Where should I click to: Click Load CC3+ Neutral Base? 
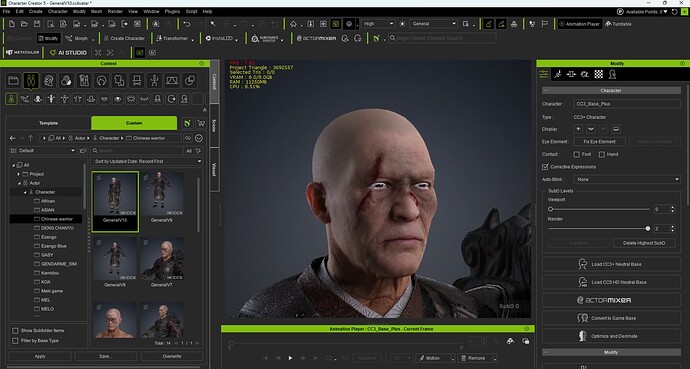click(611, 264)
